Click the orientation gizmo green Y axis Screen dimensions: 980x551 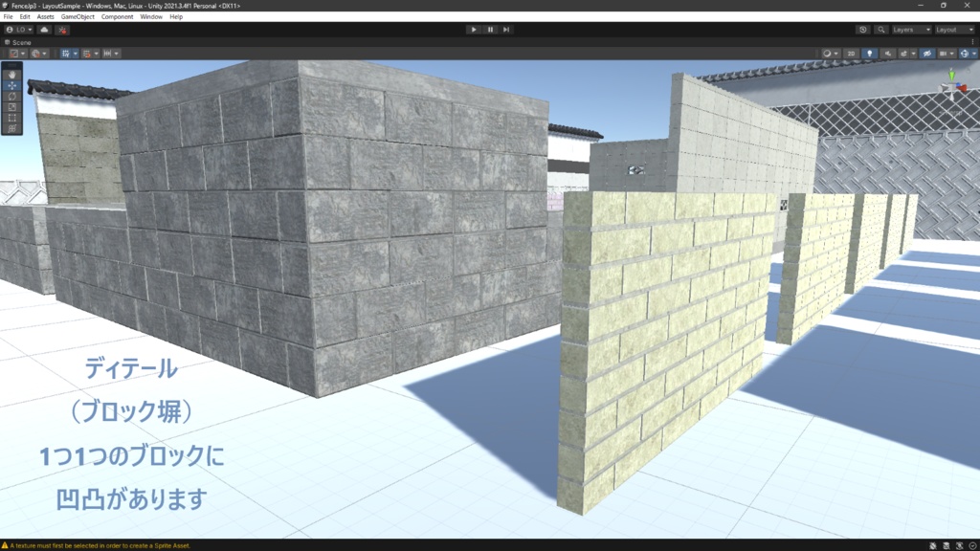pos(952,75)
